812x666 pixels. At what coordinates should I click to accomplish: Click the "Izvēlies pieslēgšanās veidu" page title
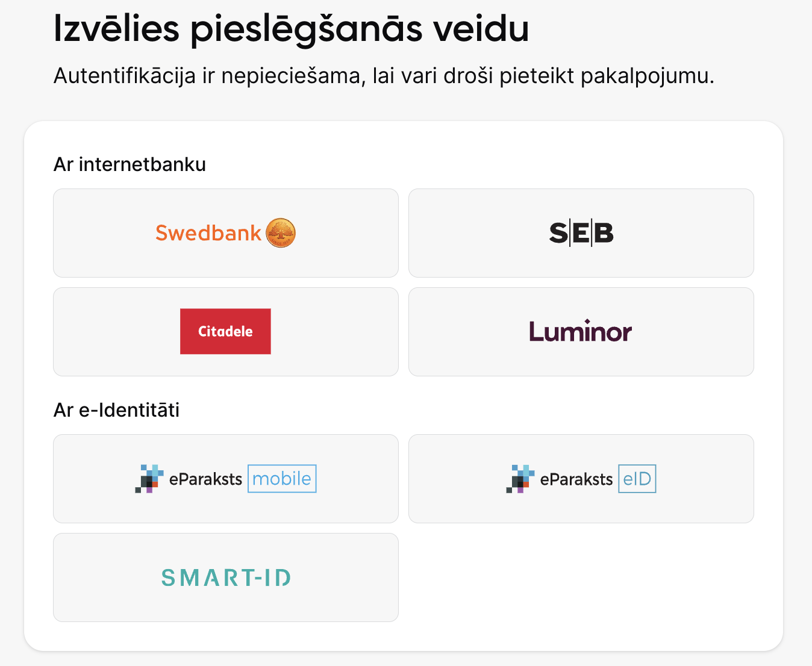coord(291,28)
